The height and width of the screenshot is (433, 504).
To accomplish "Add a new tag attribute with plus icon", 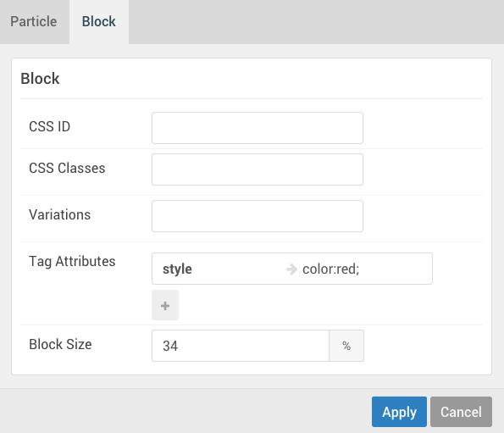I will pyautogui.click(x=165, y=305).
